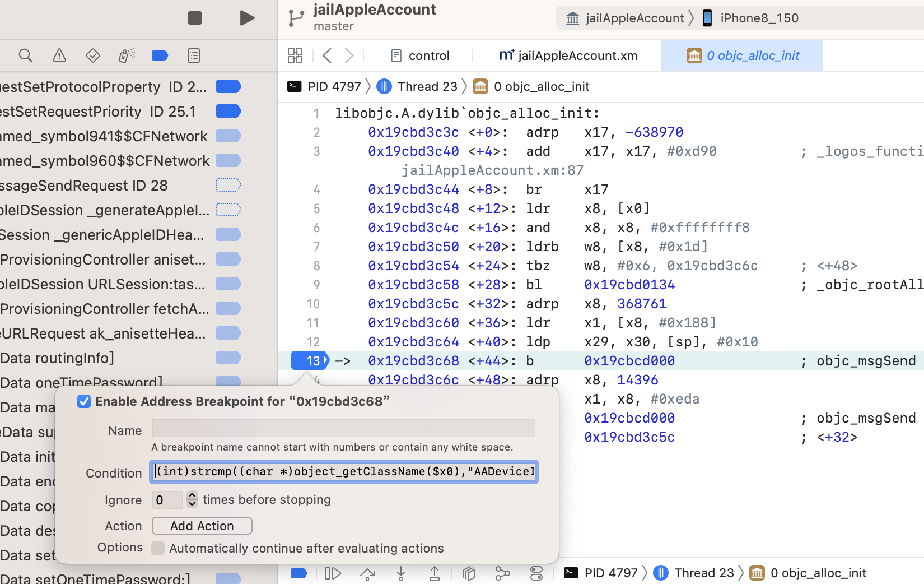Click the Step Out button
Image resolution: width=924 pixels, height=584 pixels.
pyautogui.click(x=435, y=573)
